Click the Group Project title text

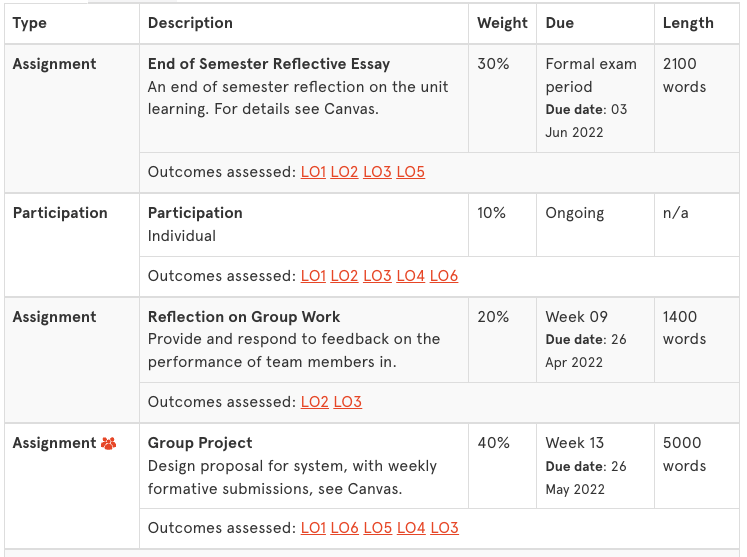pos(200,443)
